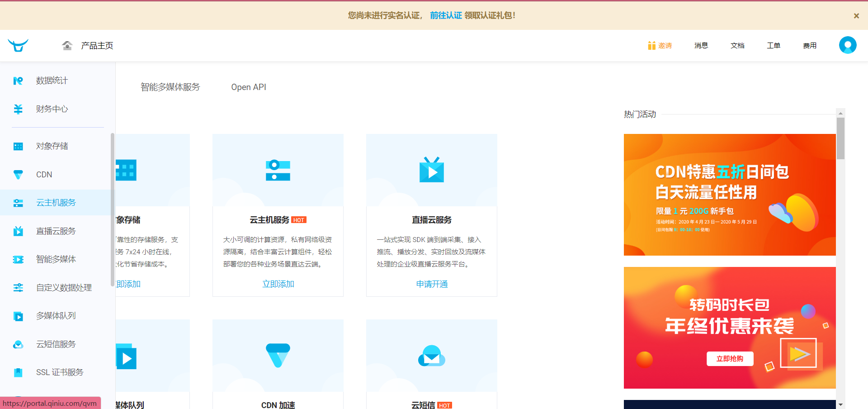Click 申请开通 under 直播云服务 card

432,284
